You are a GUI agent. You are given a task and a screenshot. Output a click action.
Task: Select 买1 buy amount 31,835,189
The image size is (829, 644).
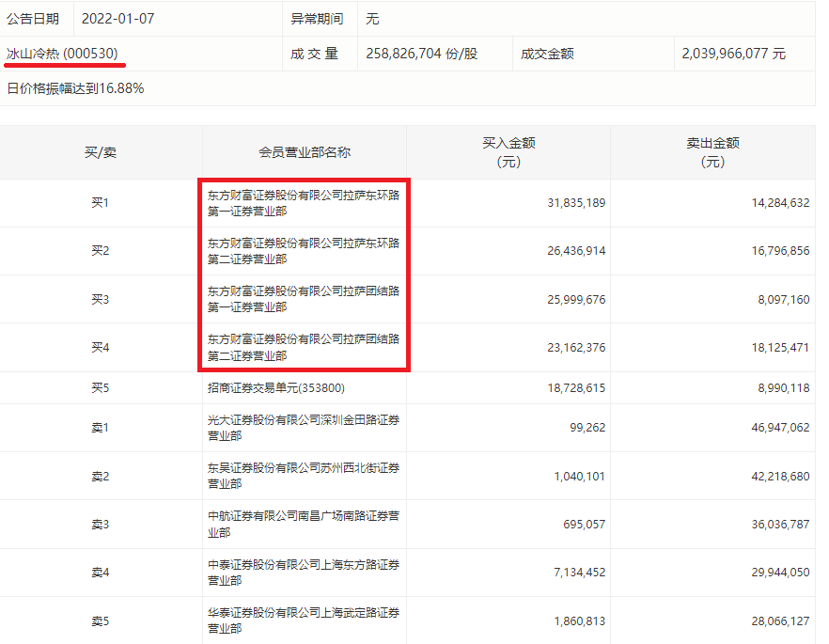click(x=576, y=202)
